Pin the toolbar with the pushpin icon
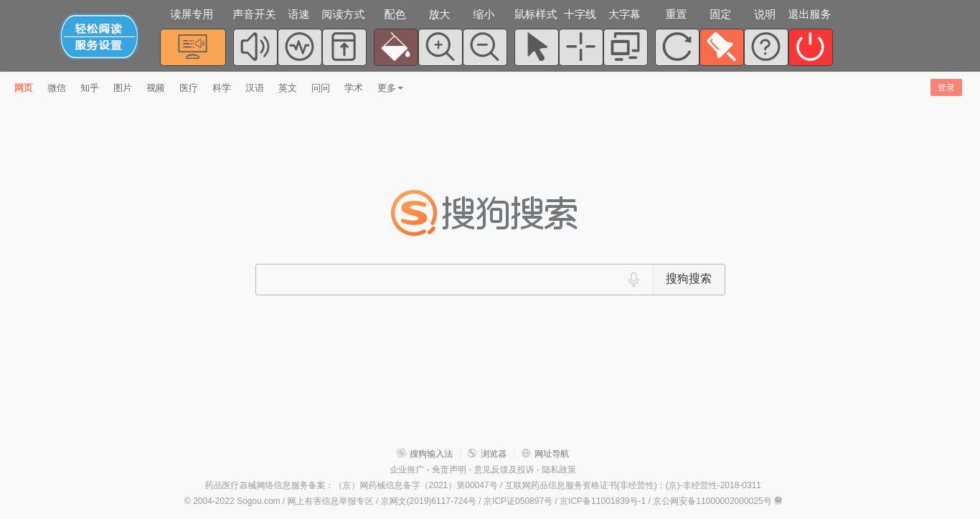This screenshot has width=980, height=519. [x=722, y=47]
